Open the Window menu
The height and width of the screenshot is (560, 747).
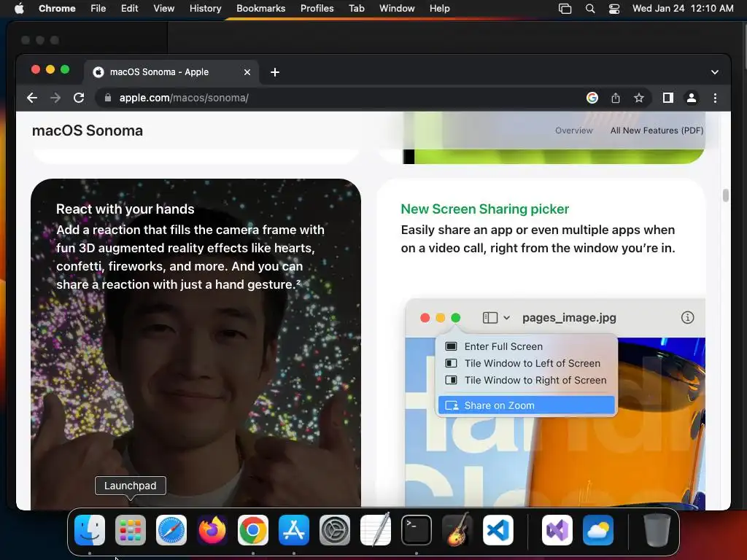(397, 9)
